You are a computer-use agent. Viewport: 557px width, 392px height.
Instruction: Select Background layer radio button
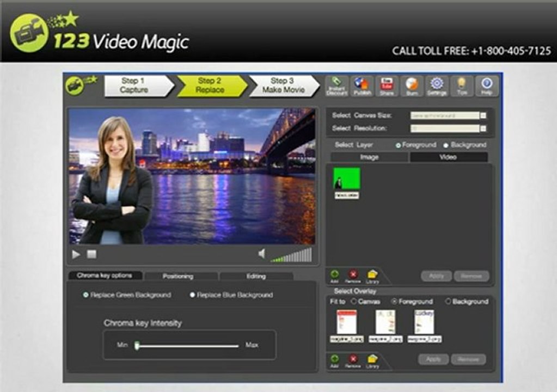(x=446, y=145)
